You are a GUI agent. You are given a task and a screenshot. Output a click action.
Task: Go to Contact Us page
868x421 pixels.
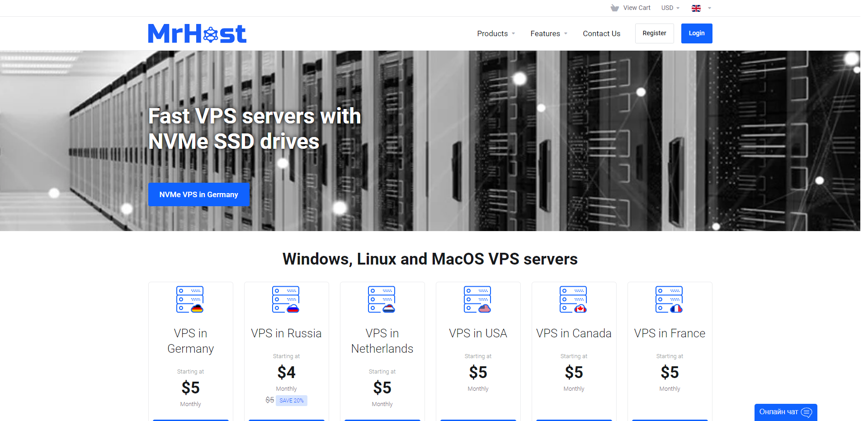[x=601, y=33]
